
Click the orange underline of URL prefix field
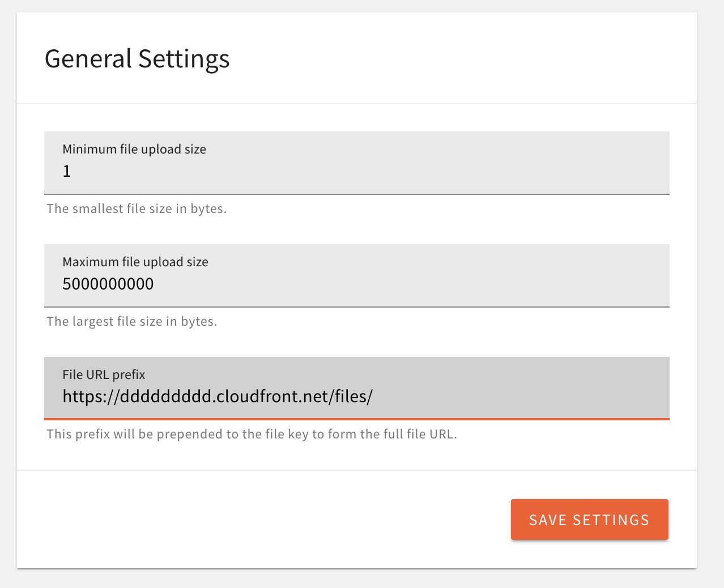(x=357, y=419)
